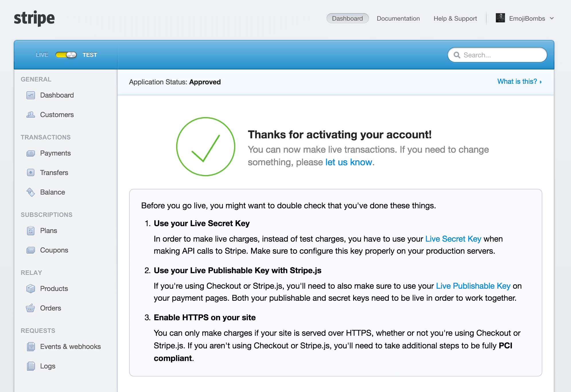Image resolution: width=571 pixels, height=392 pixels.
Task: View the Balance page
Action: 53,192
